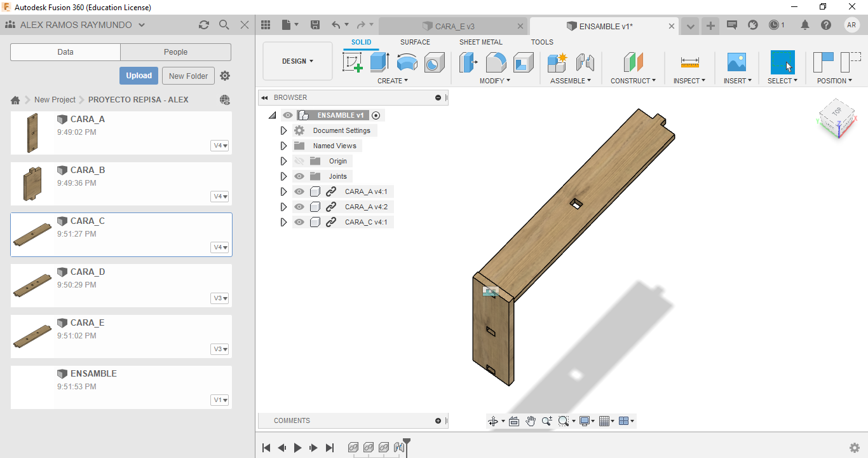Screen dimensions: 868x458
Task: Expand the Document Settings node
Action: 284,130
